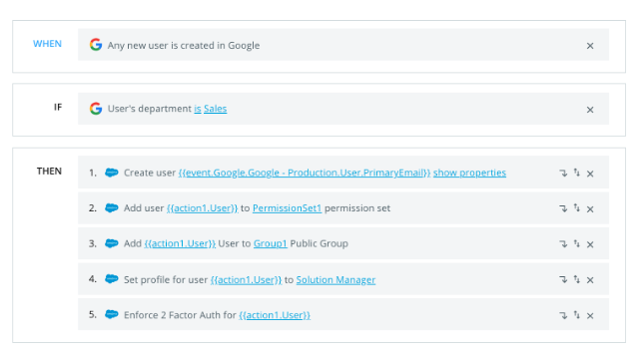Edit PrimaryEmail variable in Create user action
Viewport: 644px width, 362px height.
[305, 173]
